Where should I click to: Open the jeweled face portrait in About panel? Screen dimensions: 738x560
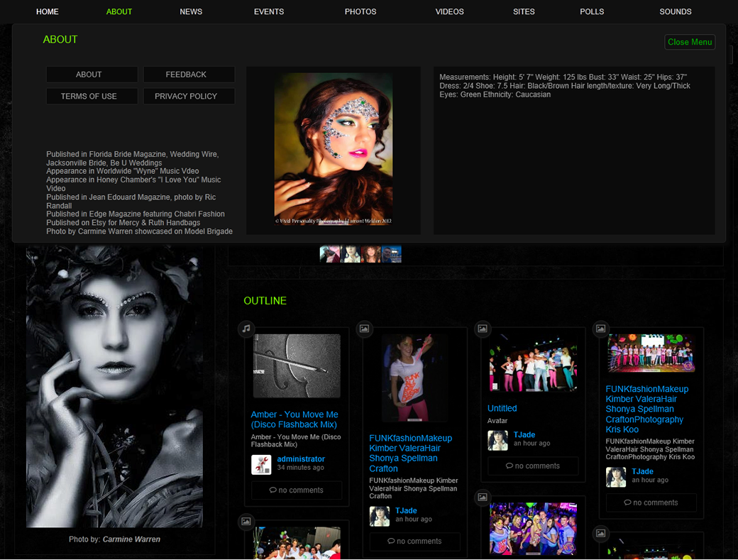tap(334, 149)
